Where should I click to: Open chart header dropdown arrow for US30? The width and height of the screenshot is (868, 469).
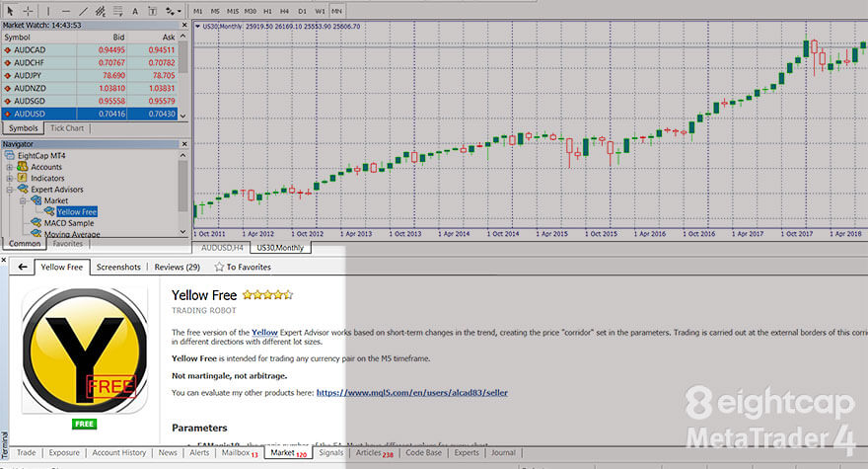pos(197,26)
